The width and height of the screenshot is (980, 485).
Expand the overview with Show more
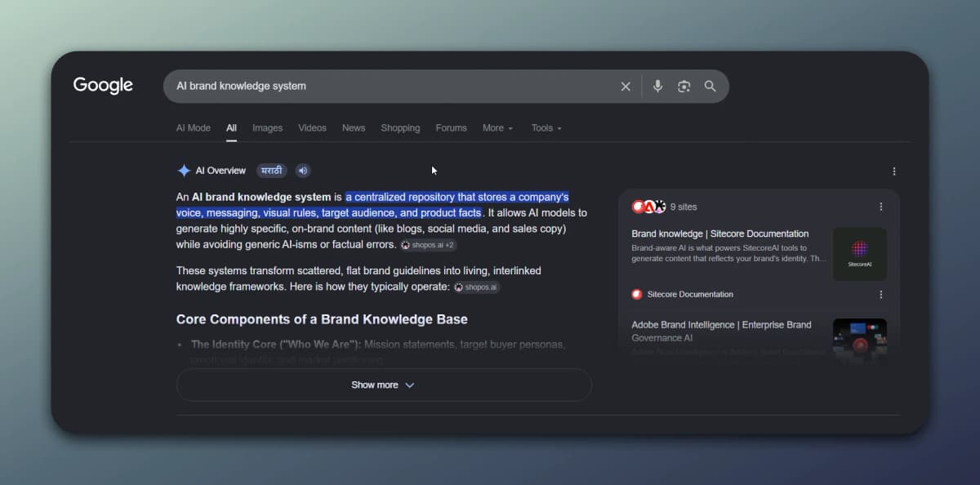click(x=384, y=385)
